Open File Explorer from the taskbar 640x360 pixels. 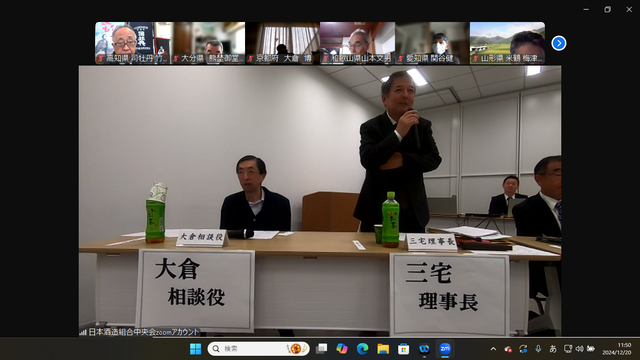(383, 349)
